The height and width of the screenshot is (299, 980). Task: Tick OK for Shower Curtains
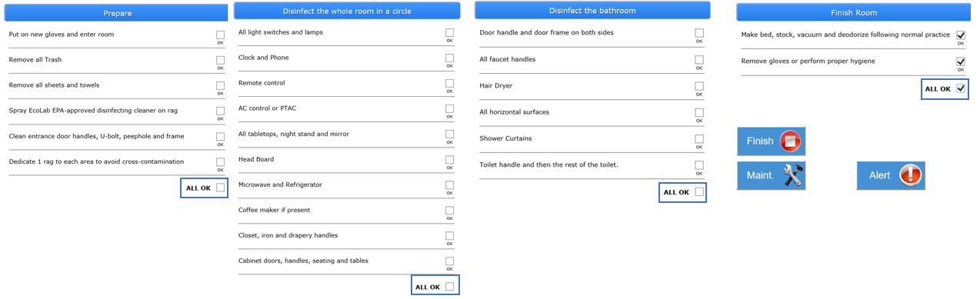click(x=699, y=139)
